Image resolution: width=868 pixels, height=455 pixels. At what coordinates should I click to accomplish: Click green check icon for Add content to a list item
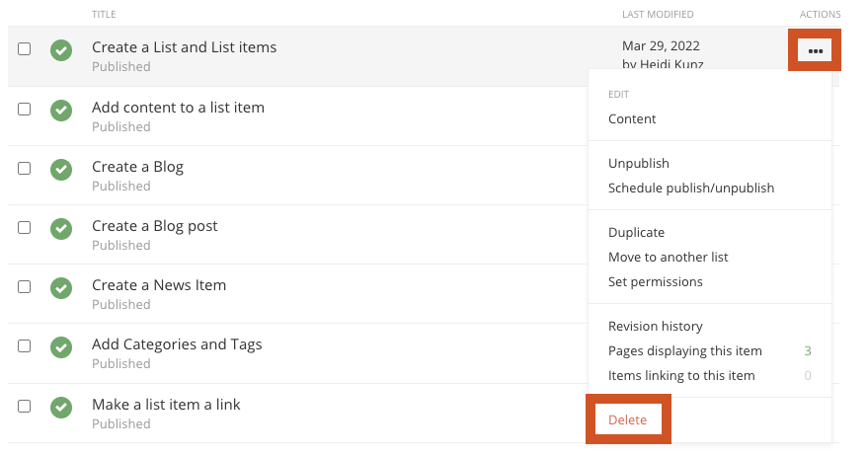click(61, 110)
